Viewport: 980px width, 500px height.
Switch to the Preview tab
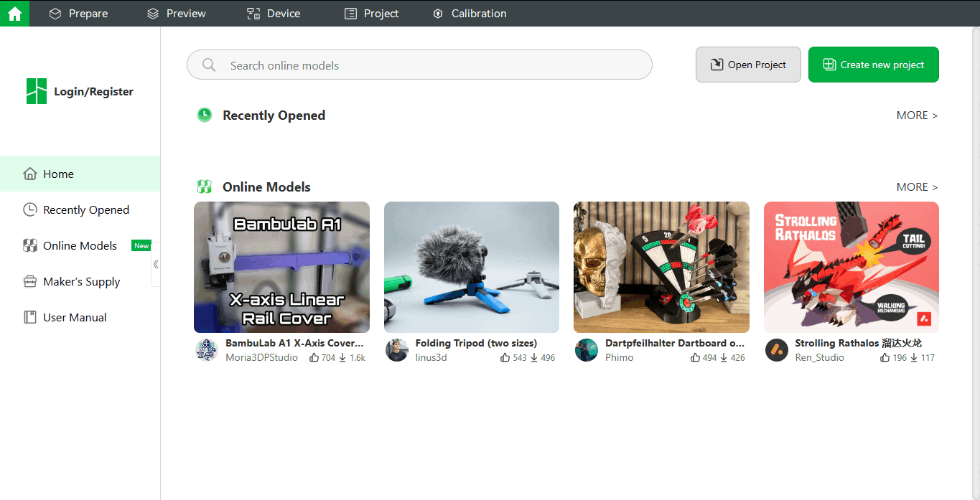(x=176, y=14)
